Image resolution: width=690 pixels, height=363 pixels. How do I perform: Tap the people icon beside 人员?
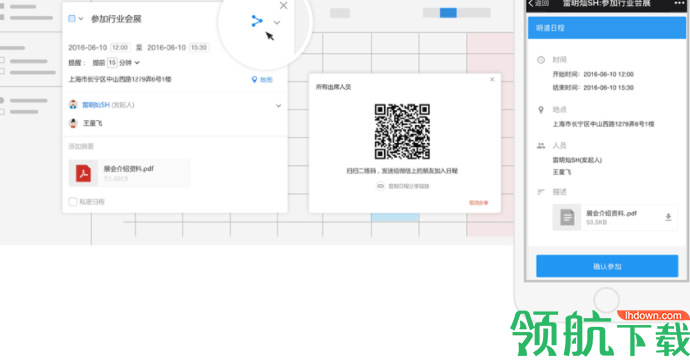point(541,146)
